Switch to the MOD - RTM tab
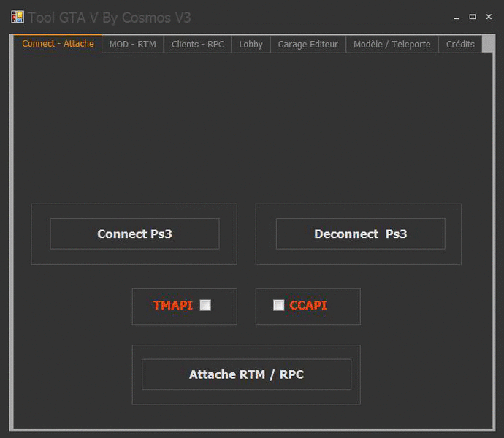Image resolution: width=504 pixels, height=438 pixels. point(133,44)
